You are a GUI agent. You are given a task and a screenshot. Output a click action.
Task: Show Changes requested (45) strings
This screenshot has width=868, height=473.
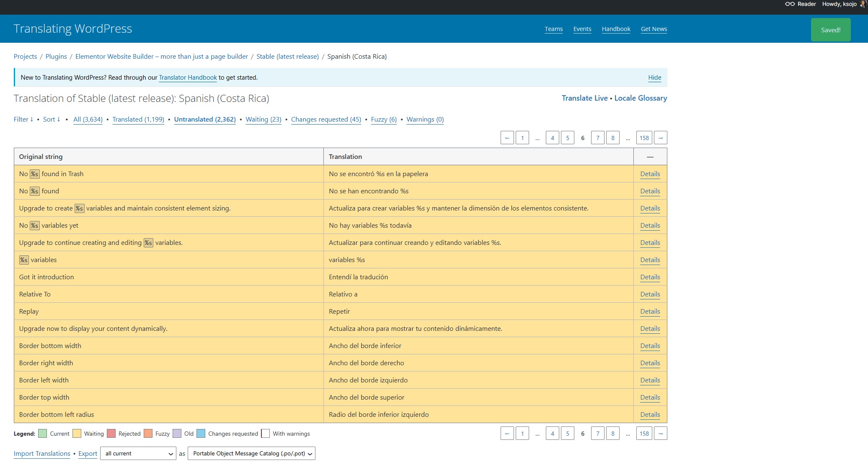pyautogui.click(x=326, y=120)
